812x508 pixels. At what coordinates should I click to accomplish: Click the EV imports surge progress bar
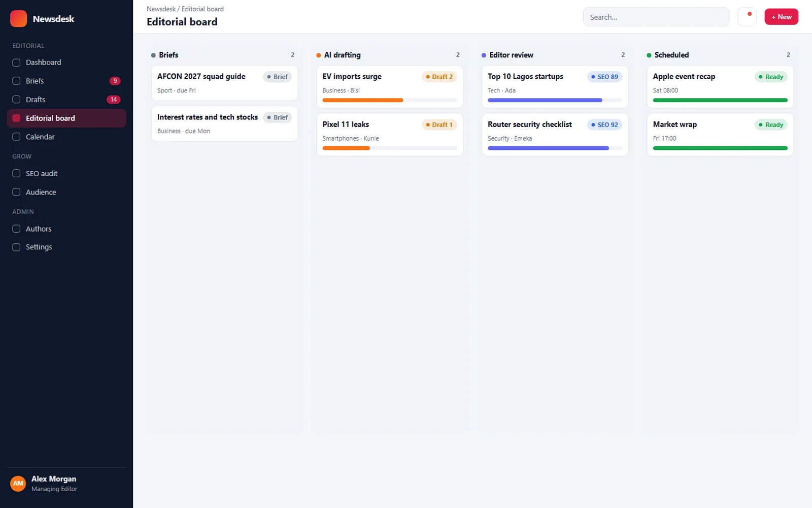pos(390,100)
